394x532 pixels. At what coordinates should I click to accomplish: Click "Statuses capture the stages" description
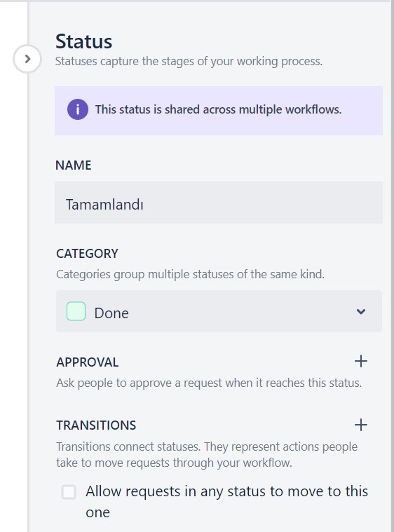tap(189, 62)
